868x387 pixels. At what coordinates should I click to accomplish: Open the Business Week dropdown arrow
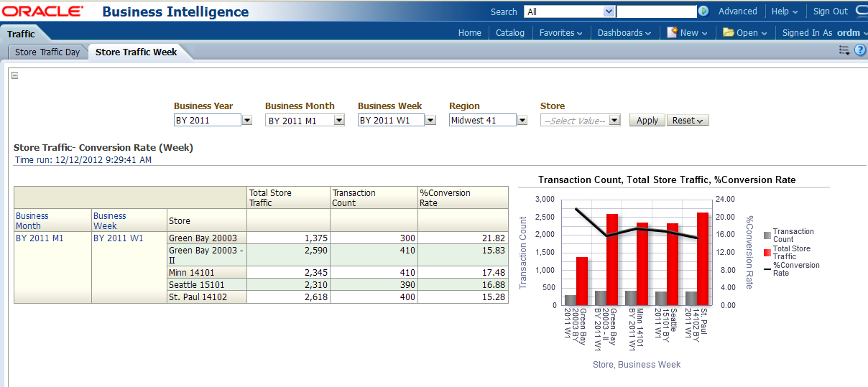pyautogui.click(x=430, y=121)
